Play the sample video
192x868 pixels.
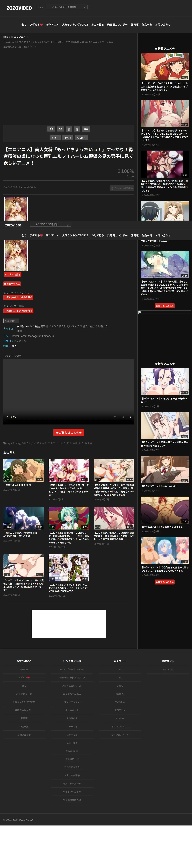[7, 417]
